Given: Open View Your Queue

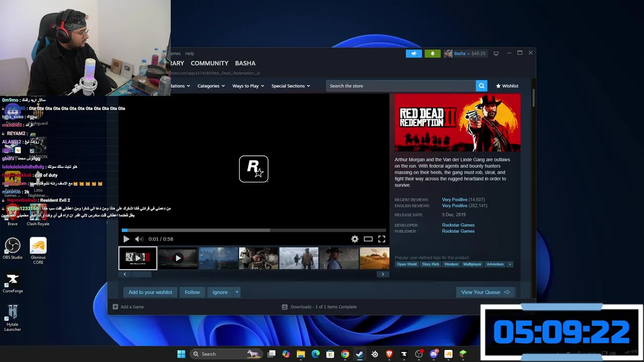Looking at the screenshot, I should [x=486, y=292].
